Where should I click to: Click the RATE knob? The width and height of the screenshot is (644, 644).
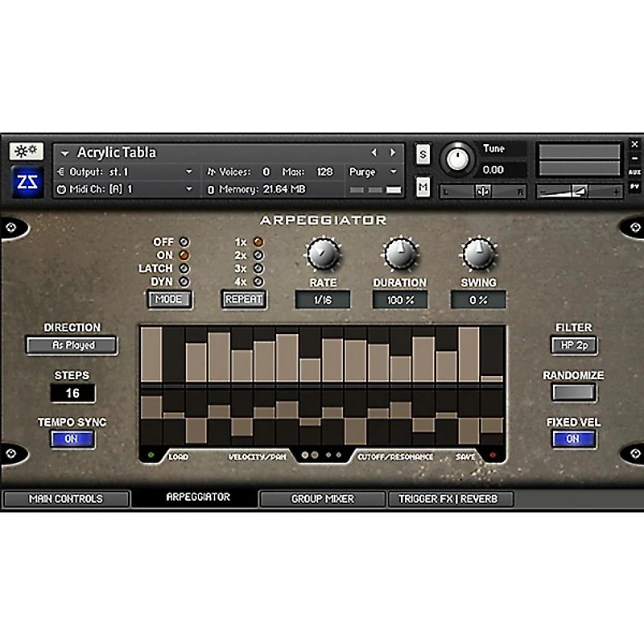tap(324, 254)
